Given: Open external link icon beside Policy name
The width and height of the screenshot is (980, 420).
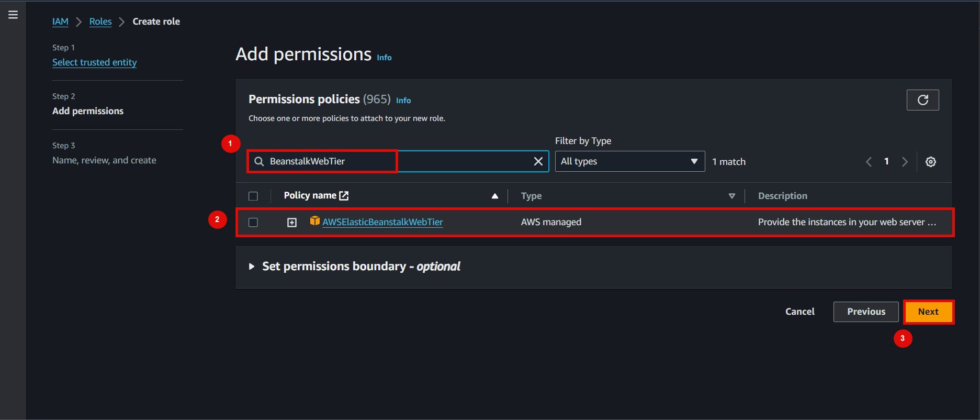Looking at the screenshot, I should 344,195.
